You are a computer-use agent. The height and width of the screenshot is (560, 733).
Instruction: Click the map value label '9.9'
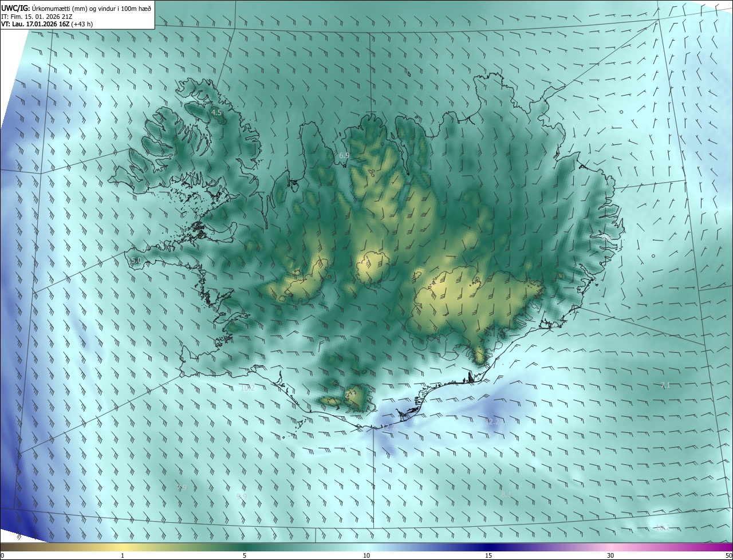pos(242,496)
